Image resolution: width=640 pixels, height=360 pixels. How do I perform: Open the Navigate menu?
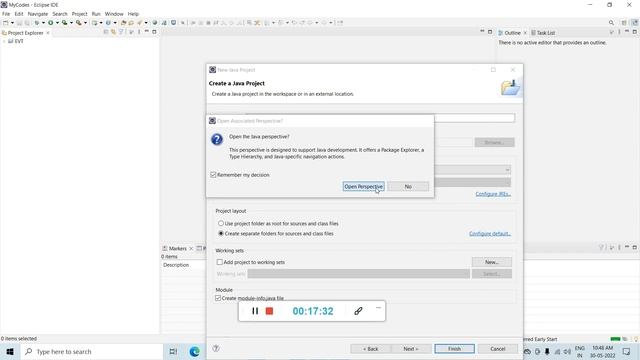click(x=38, y=14)
